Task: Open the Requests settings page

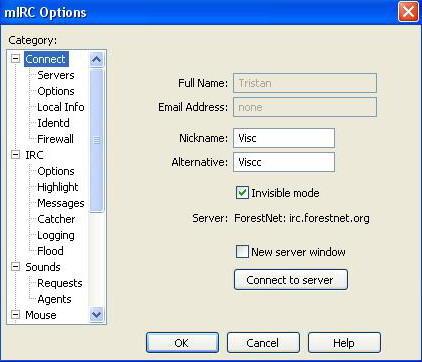Action: pos(60,283)
